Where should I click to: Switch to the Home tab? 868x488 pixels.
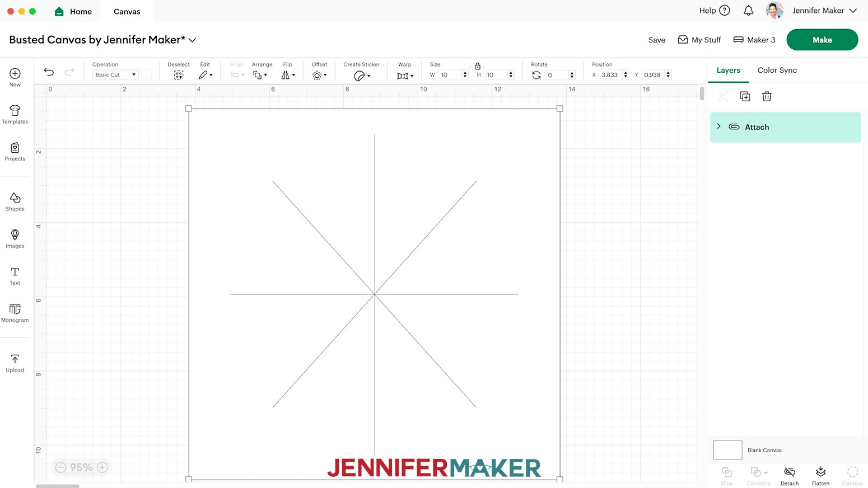click(x=73, y=11)
